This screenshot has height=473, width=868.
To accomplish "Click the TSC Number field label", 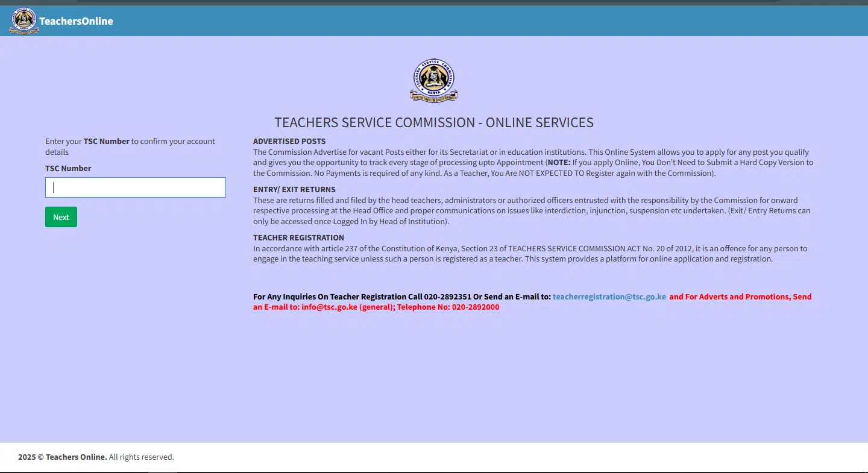I will [68, 168].
